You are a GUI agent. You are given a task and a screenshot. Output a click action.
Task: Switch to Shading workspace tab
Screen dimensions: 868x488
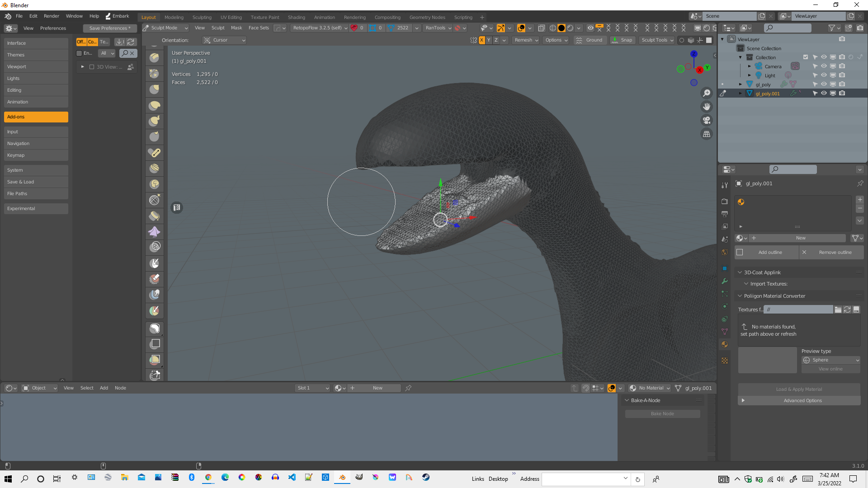[x=296, y=17]
